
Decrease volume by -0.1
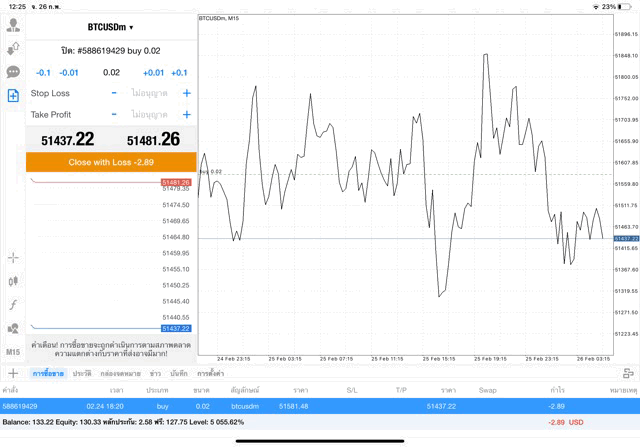pyautogui.click(x=43, y=72)
